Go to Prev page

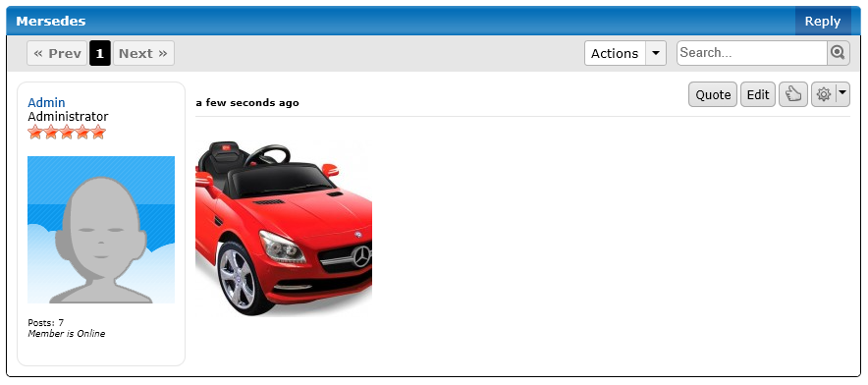coord(57,53)
